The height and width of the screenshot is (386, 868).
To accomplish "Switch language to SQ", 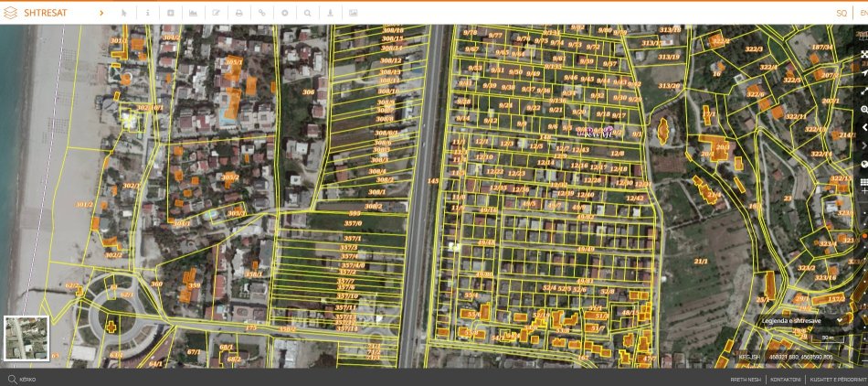I will coord(841,14).
